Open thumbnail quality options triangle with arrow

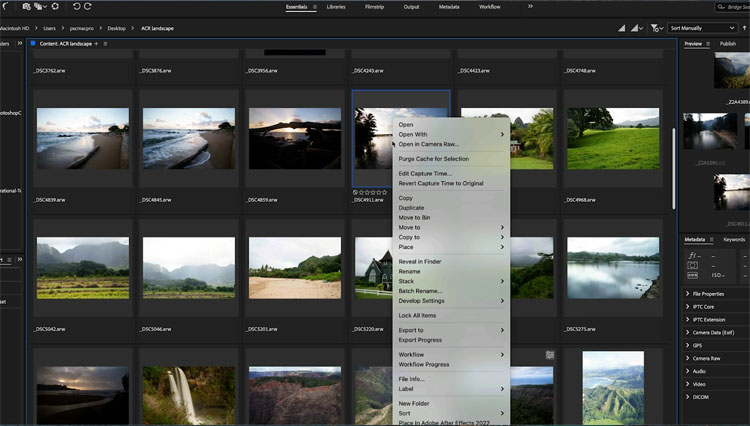[x=636, y=28]
